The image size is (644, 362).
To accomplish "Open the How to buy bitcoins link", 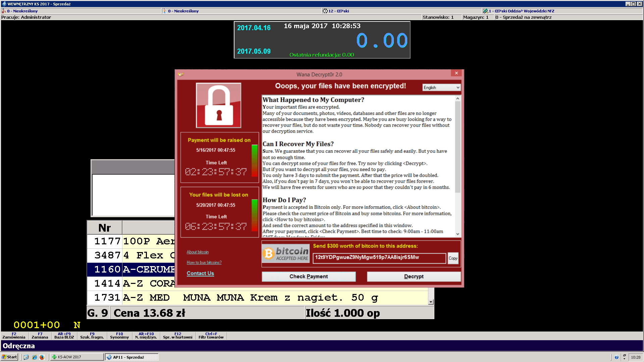I will coord(204,262).
